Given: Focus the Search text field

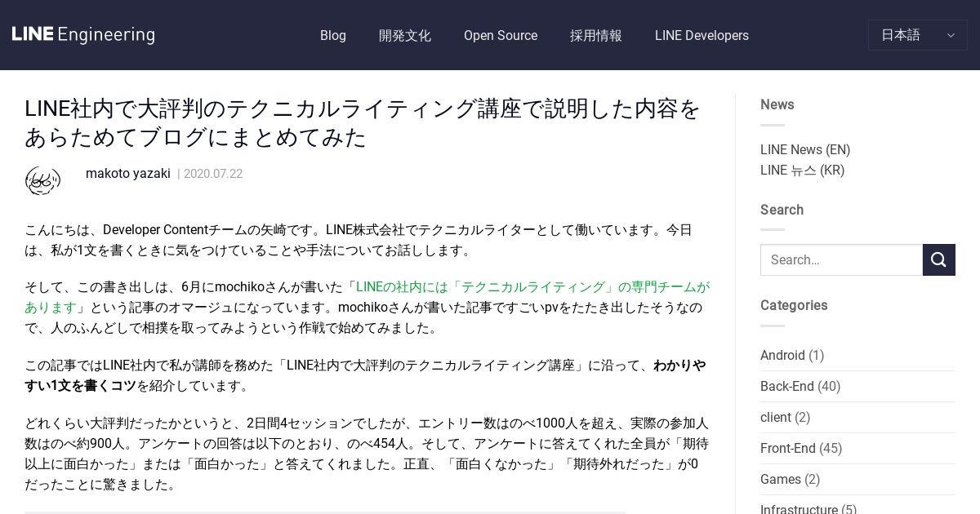Looking at the screenshot, I should tap(841, 259).
